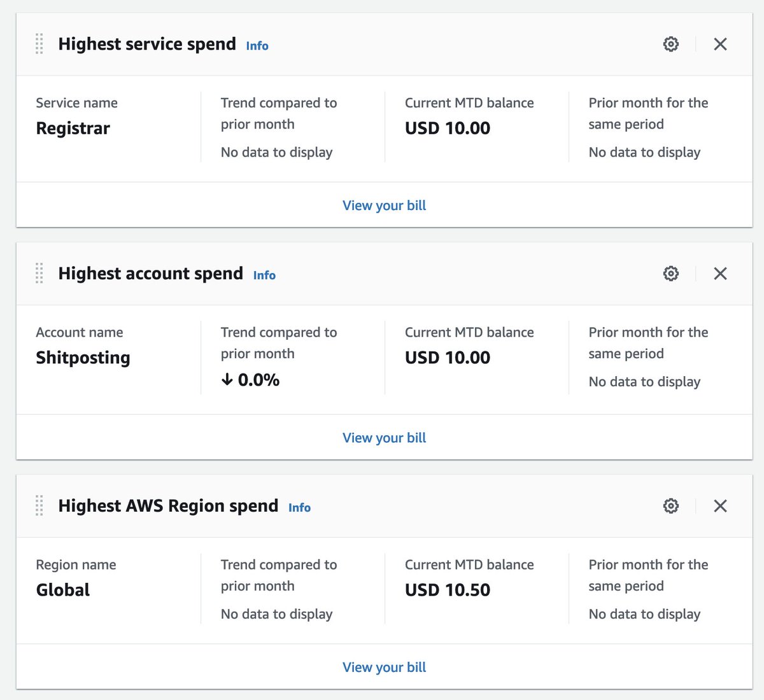The height and width of the screenshot is (700, 764).
Task: Select the Shitposting account name
Action: (83, 358)
